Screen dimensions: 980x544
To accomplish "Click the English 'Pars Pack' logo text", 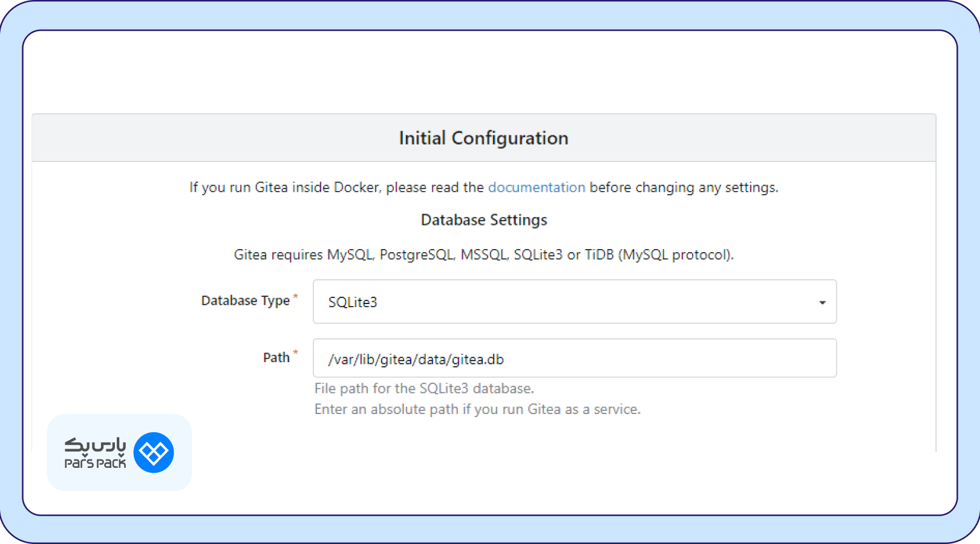I will tap(95, 464).
